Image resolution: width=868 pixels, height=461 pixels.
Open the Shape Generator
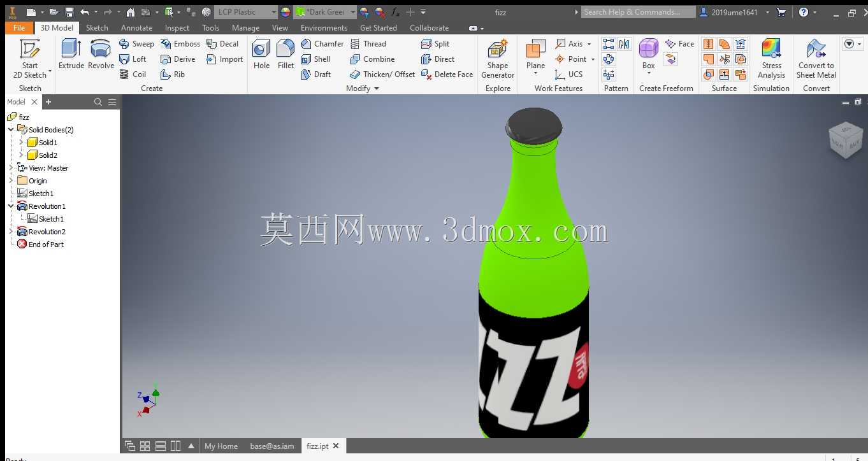tap(498, 59)
